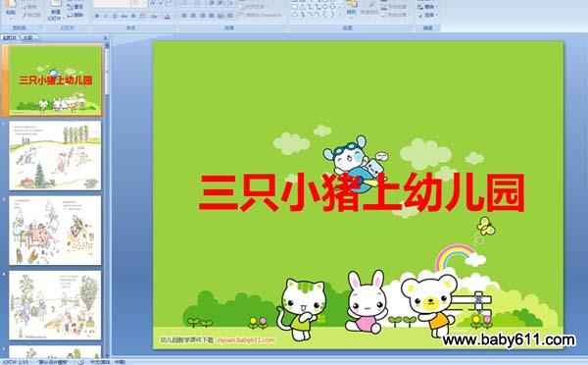Screen dimensions: 588x365
Task: Click the New Slide (新建幻灯片) icon
Action: pyautogui.click(x=56, y=10)
